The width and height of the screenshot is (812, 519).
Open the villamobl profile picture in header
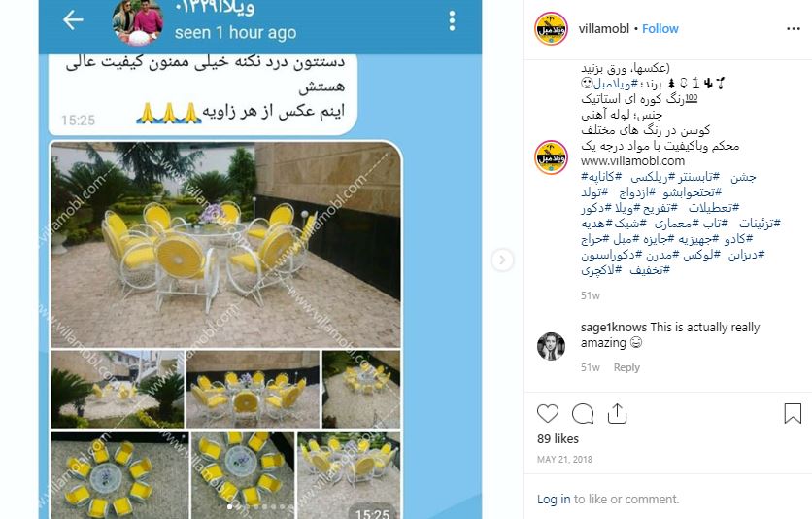pyautogui.click(x=551, y=29)
